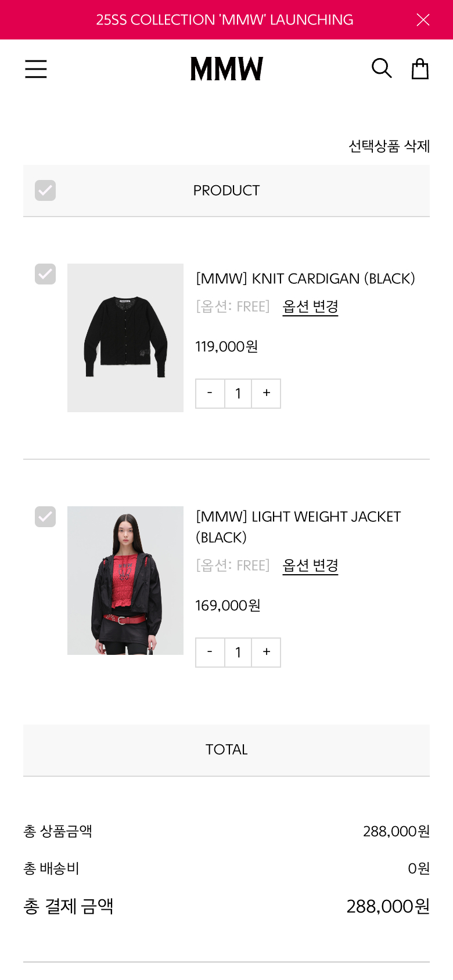The height and width of the screenshot is (980, 453).
Task: Open the Light Weight Jacket thumbnail
Action: pos(125,581)
